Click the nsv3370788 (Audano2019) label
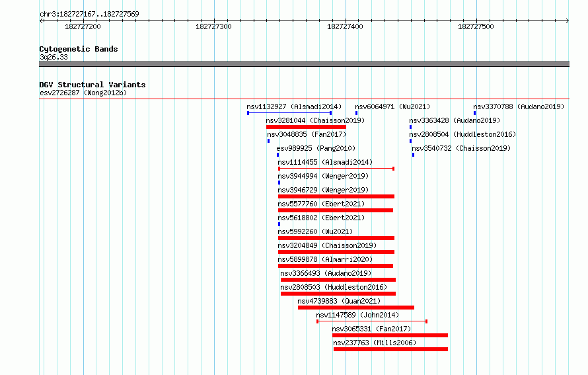The image size is (588, 375). click(518, 106)
